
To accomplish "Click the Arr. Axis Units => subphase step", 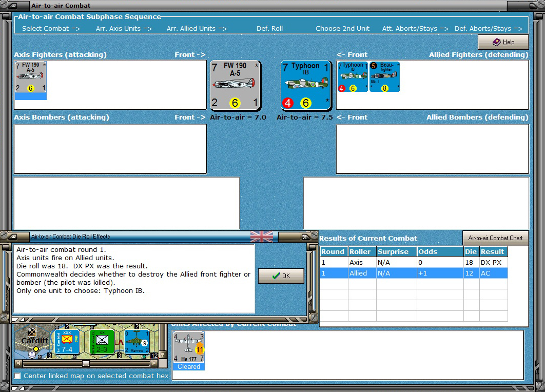I will pyautogui.click(x=124, y=29).
